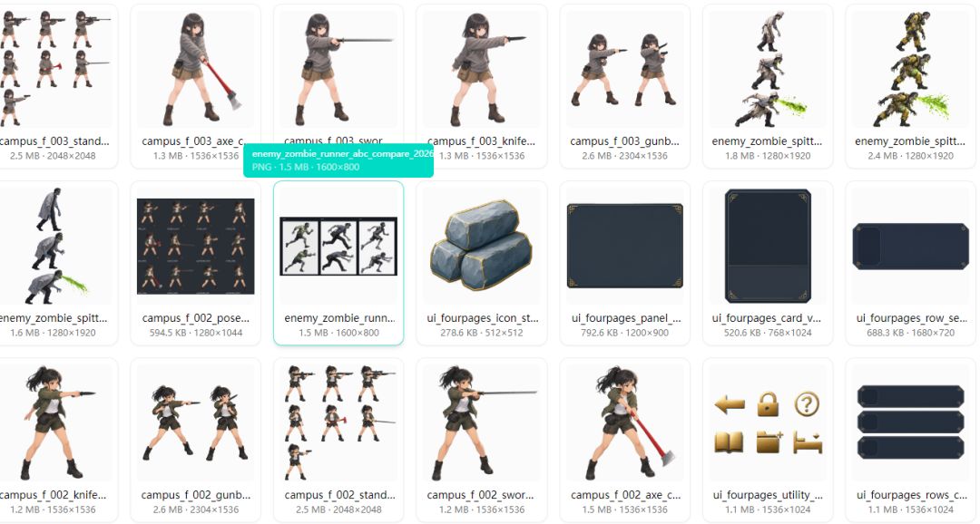Image resolution: width=980 pixels, height=524 pixels.
Task: Click the file name 'campus_f_002_swor...'
Action: tap(481, 495)
